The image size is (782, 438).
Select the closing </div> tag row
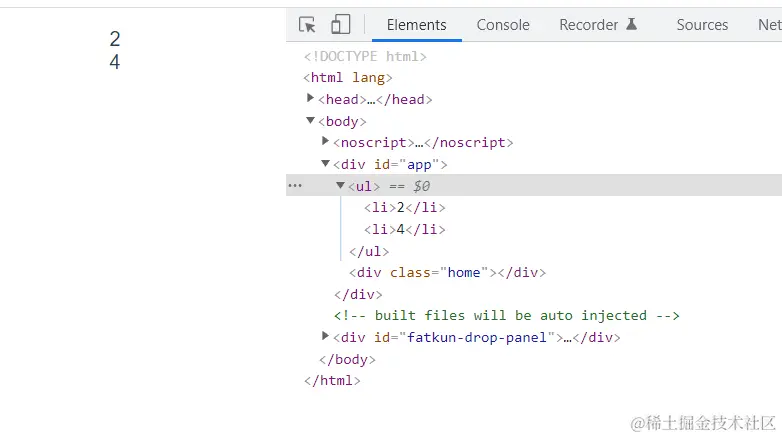358,294
